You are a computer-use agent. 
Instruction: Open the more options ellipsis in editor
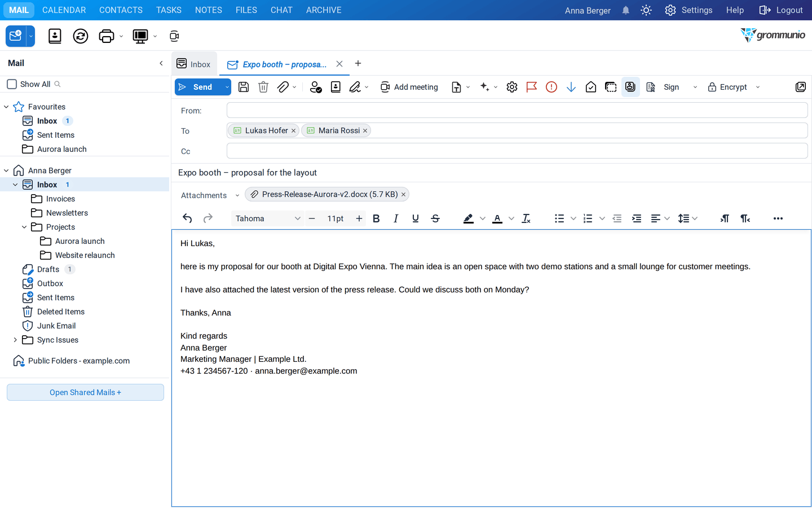coord(778,218)
